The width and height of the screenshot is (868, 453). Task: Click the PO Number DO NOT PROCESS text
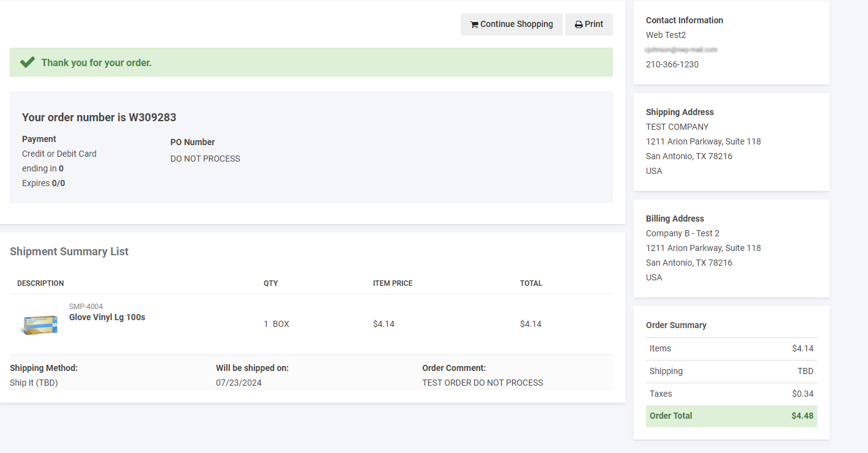click(x=205, y=159)
